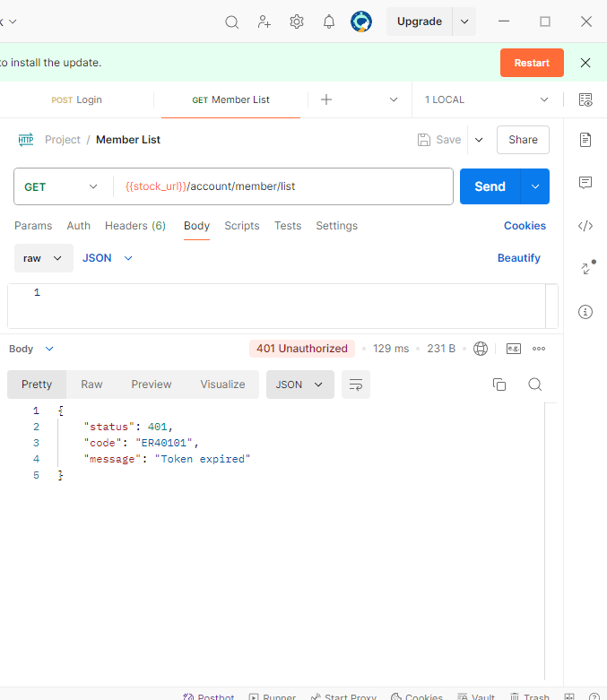Viewport: 607px width, 700px height.
Task: Switch to the POST Login tab
Action: tap(76, 99)
